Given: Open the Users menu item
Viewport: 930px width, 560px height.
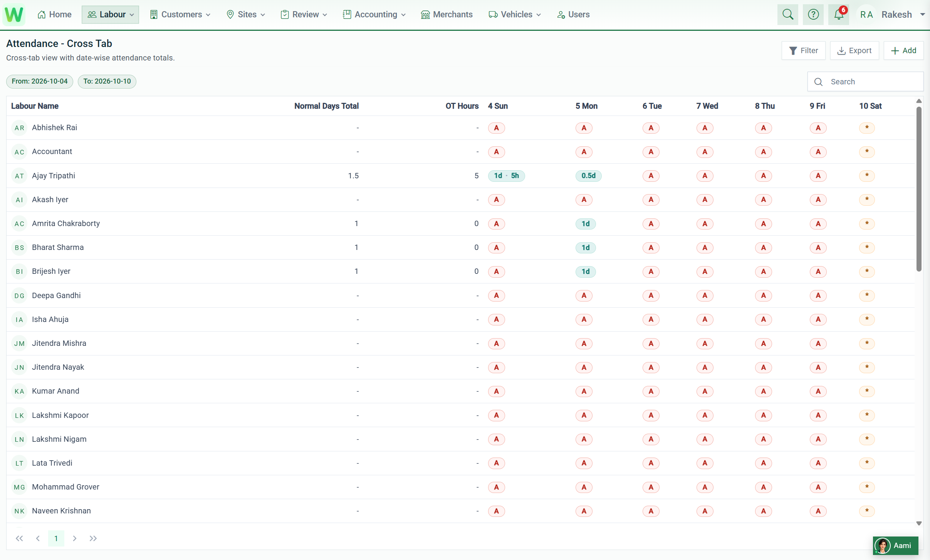Looking at the screenshot, I should pos(573,15).
